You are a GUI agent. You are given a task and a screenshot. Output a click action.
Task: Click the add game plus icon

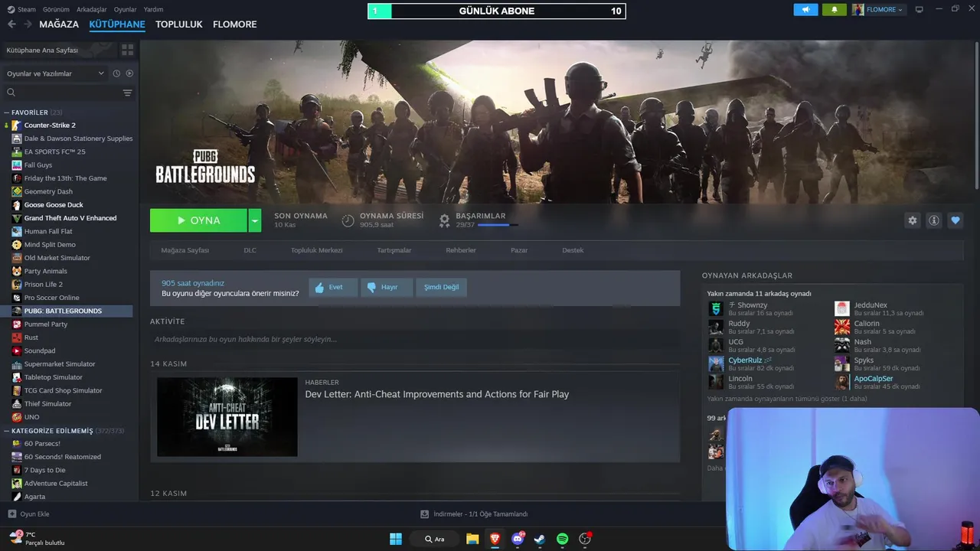pos(11,514)
